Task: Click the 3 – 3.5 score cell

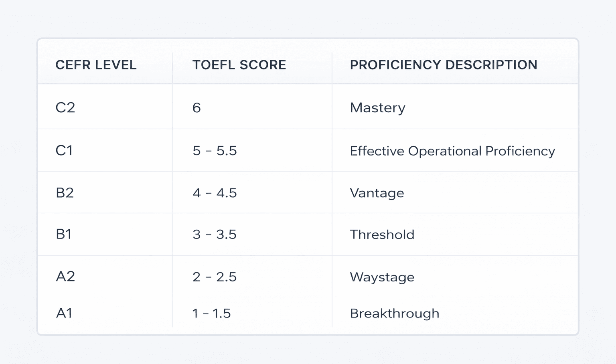Action: coord(215,235)
